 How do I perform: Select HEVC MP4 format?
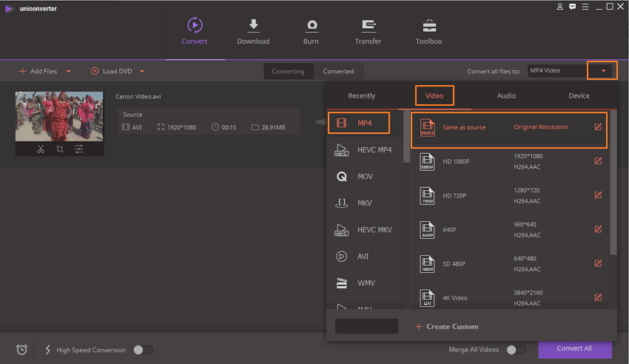click(x=365, y=150)
